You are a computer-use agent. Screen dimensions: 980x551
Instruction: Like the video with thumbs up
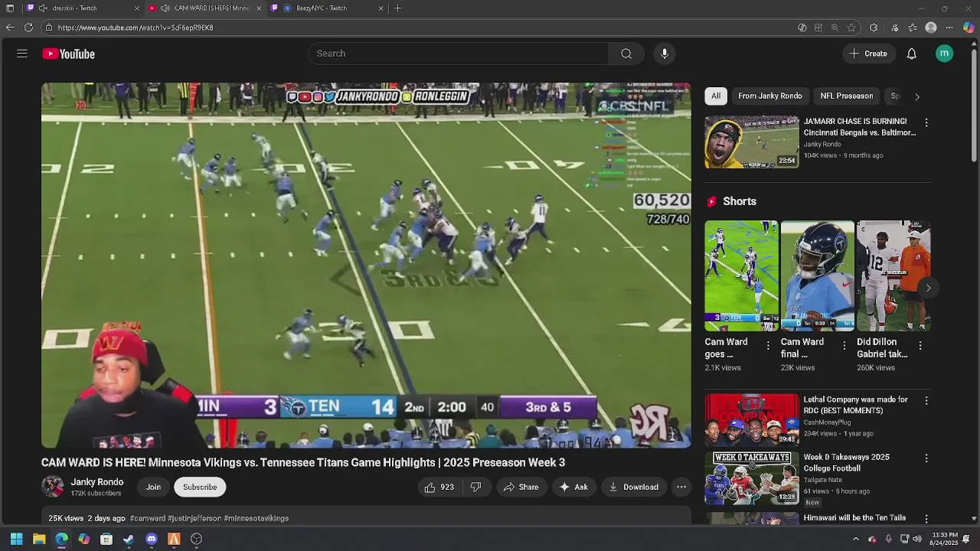pos(439,487)
